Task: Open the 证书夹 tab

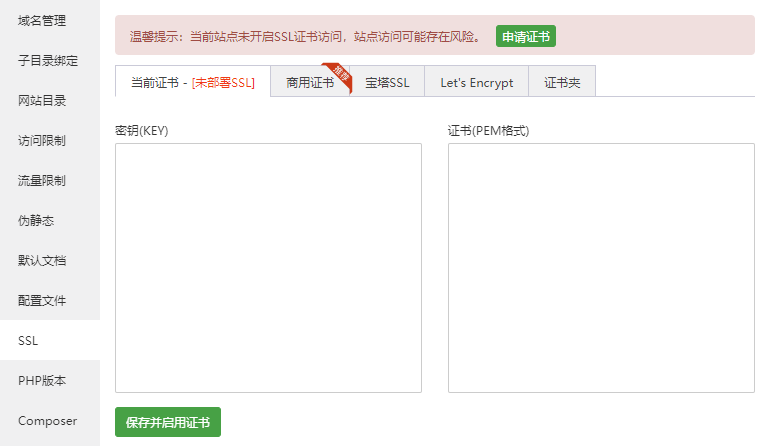Action: [x=562, y=82]
